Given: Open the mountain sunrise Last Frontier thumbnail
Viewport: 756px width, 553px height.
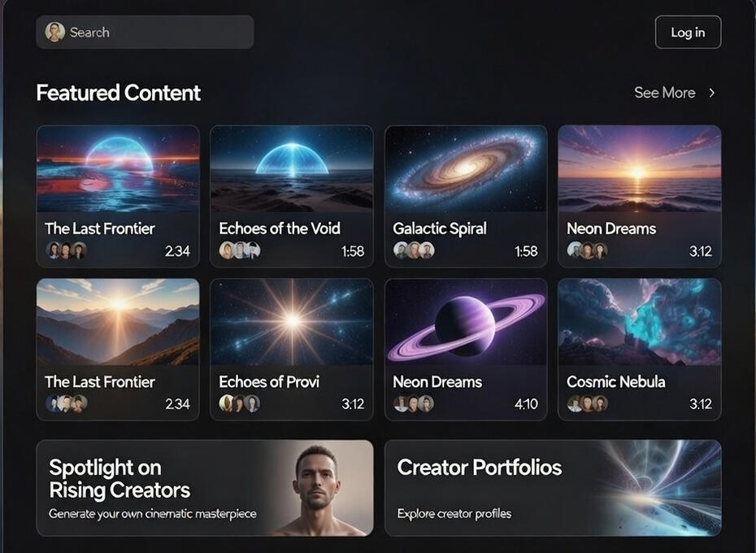Looking at the screenshot, I should [118, 322].
